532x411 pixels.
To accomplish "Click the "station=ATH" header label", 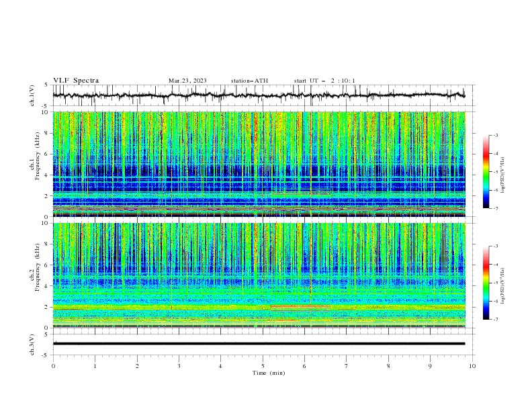I will [x=249, y=81].
